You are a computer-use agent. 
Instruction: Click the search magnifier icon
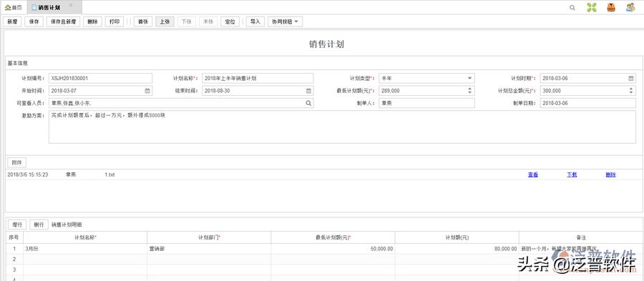pyautogui.click(x=572, y=7)
